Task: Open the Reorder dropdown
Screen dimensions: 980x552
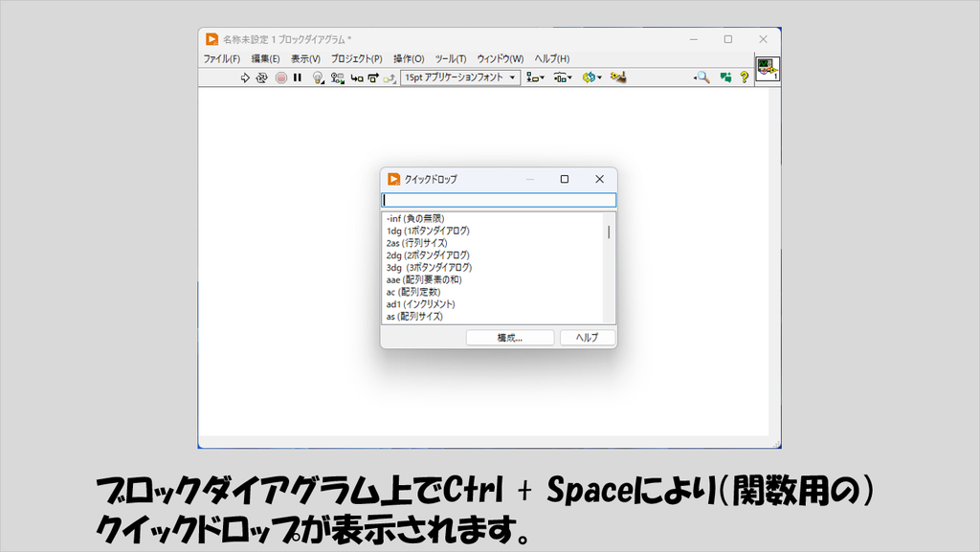Action: click(x=591, y=77)
